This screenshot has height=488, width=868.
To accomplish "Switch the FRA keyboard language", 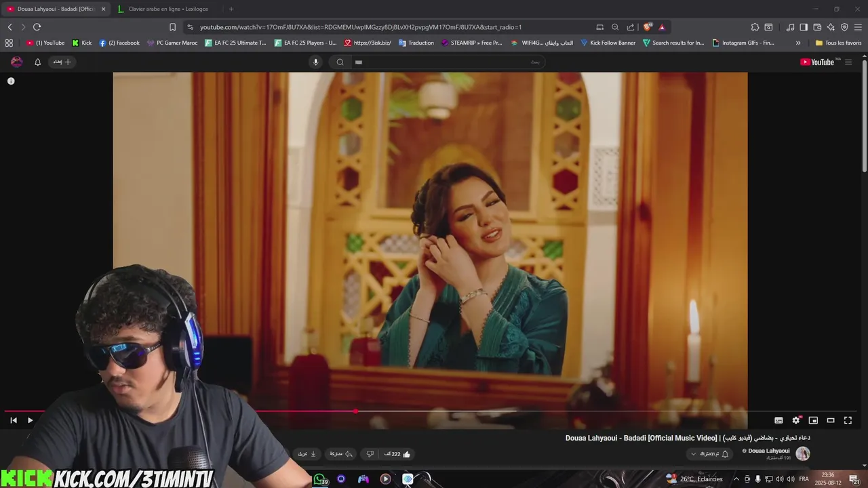I will (804, 479).
